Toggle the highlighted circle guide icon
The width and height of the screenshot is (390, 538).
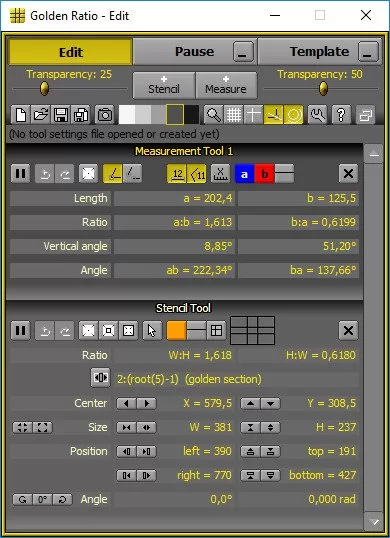click(x=294, y=115)
